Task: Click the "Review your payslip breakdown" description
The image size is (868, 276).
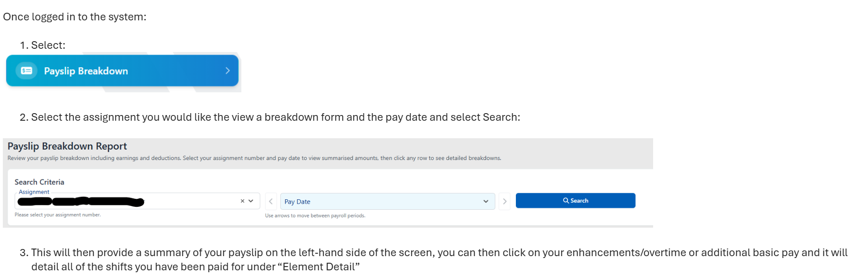Action: click(254, 158)
